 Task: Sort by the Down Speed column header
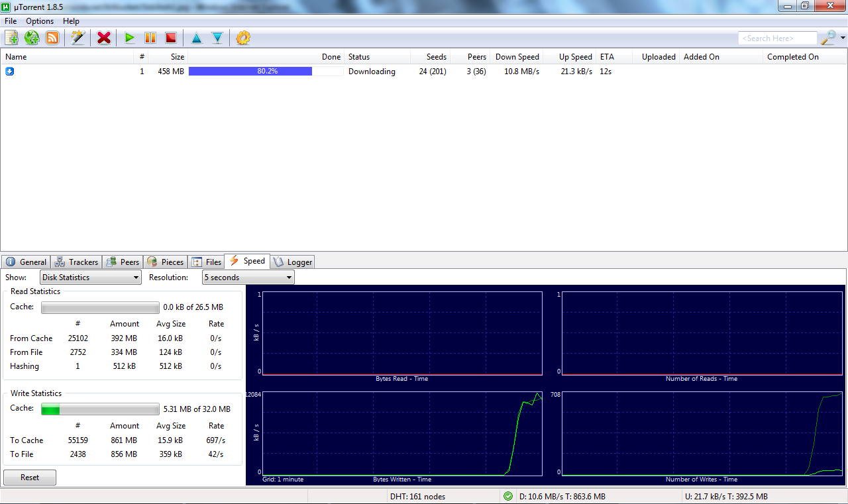point(516,57)
